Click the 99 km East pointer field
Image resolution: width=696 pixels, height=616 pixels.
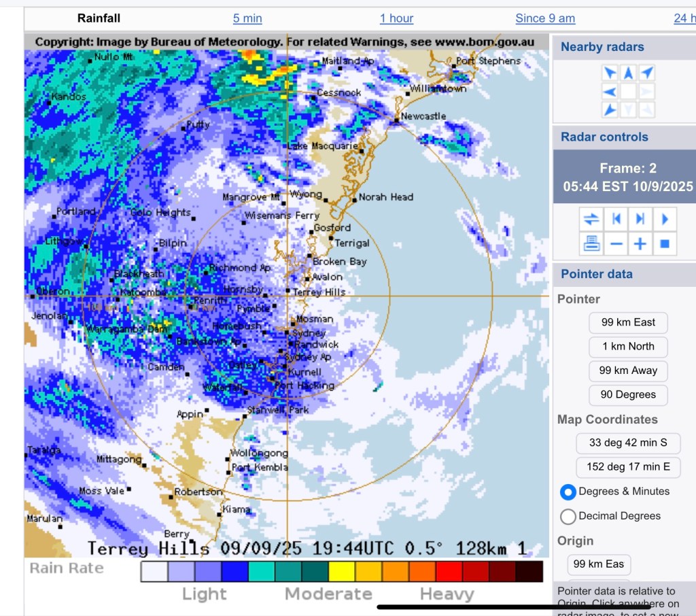pyautogui.click(x=628, y=322)
